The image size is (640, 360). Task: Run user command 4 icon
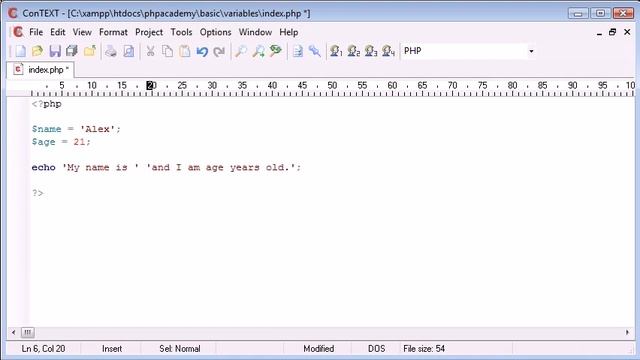pyautogui.click(x=388, y=51)
